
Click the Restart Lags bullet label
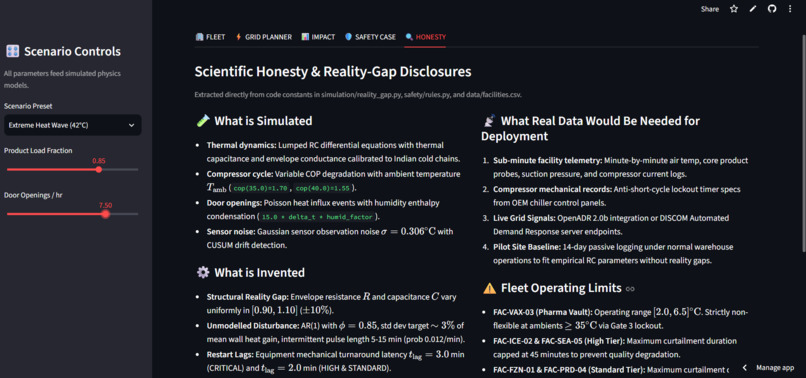[230, 354]
